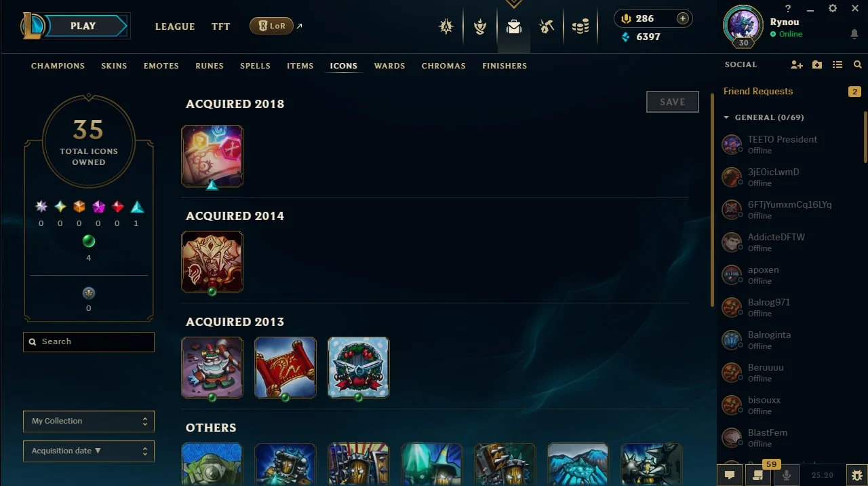The width and height of the screenshot is (868, 486).
Task: Open the Collection briefcase icon
Action: coord(514,27)
